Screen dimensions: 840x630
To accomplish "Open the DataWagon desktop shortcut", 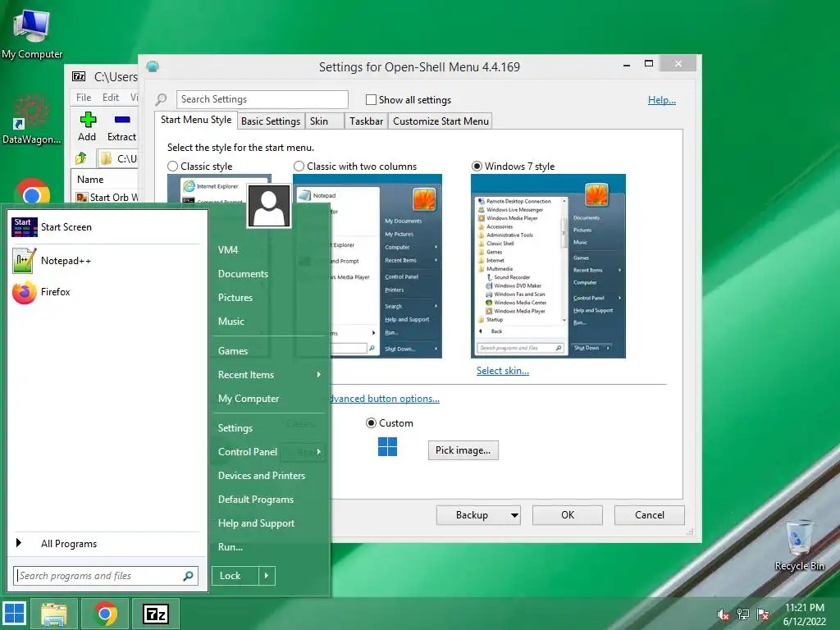I will (x=32, y=119).
